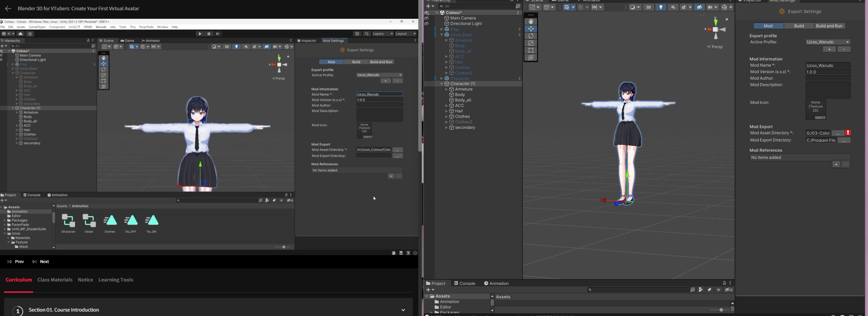Click the Play button in the video's Unity toolbar

click(200, 34)
